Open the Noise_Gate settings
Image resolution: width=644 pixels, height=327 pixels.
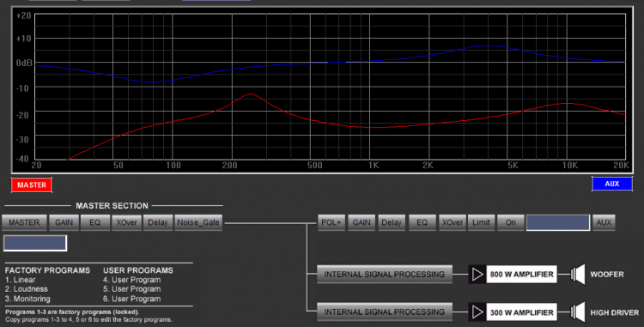(x=198, y=222)
